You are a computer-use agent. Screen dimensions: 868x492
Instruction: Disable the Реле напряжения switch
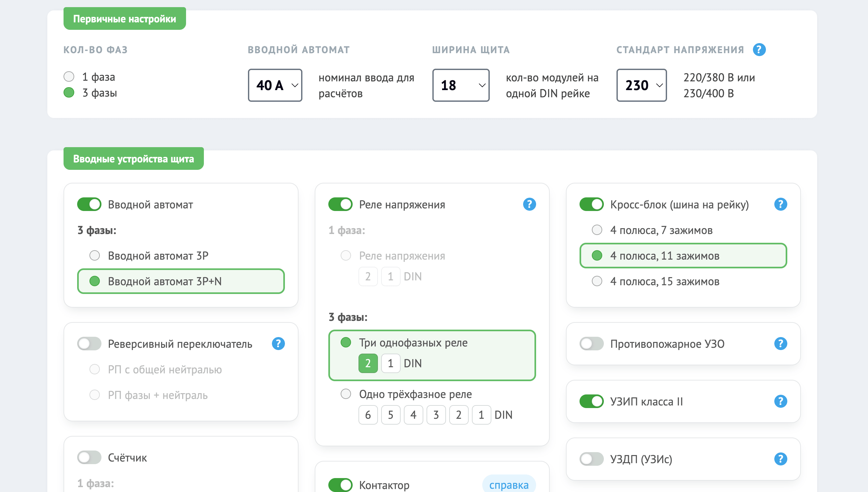click(340, 205)
